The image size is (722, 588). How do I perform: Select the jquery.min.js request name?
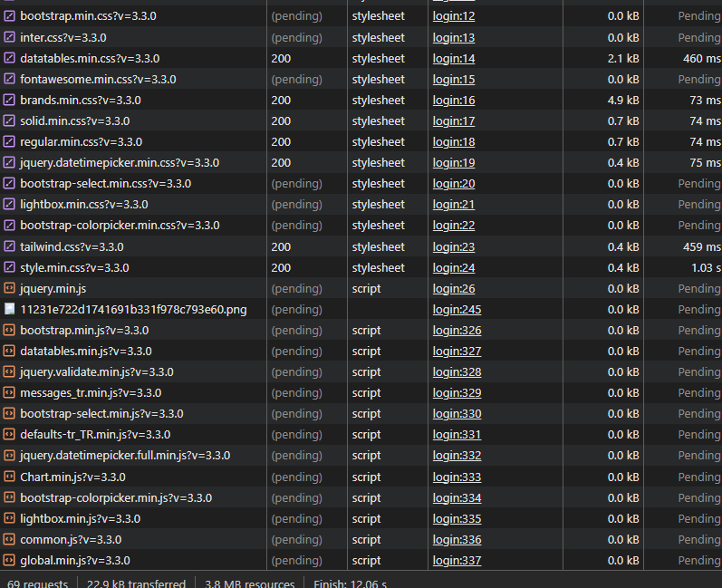[53, 289]
